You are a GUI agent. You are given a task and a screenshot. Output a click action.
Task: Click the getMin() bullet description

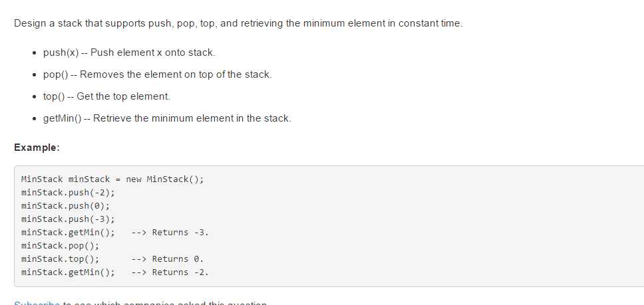[x=167, y=118]
